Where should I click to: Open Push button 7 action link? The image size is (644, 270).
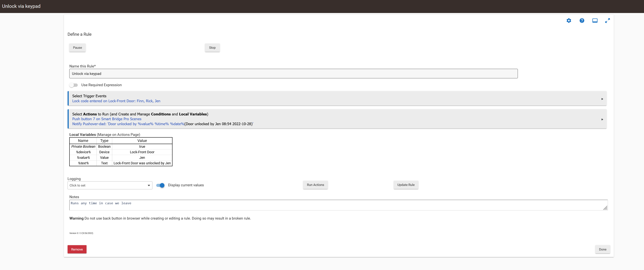107,119
